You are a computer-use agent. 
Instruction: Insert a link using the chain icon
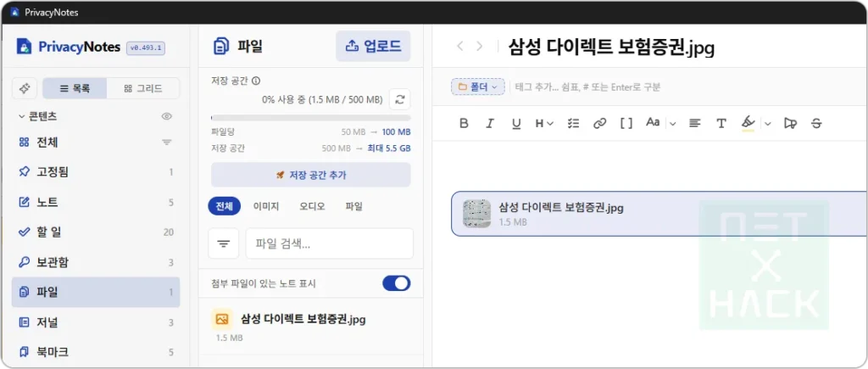click(x=599, y=124)
